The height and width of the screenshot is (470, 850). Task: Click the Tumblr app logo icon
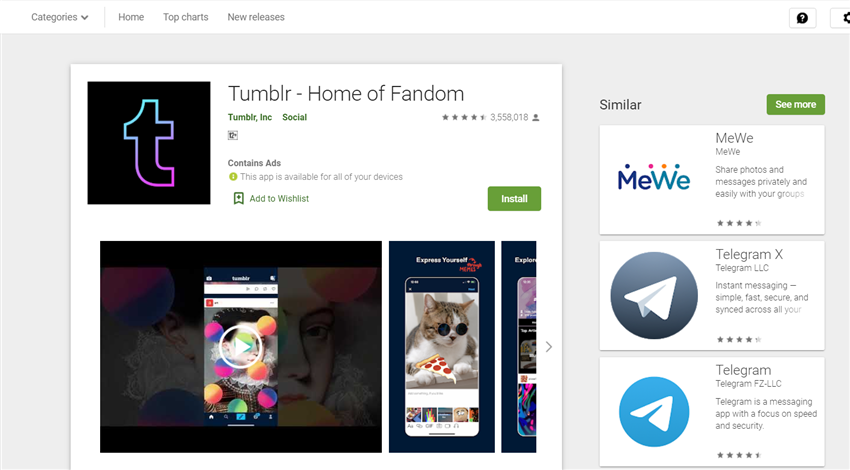coord(149,143)
